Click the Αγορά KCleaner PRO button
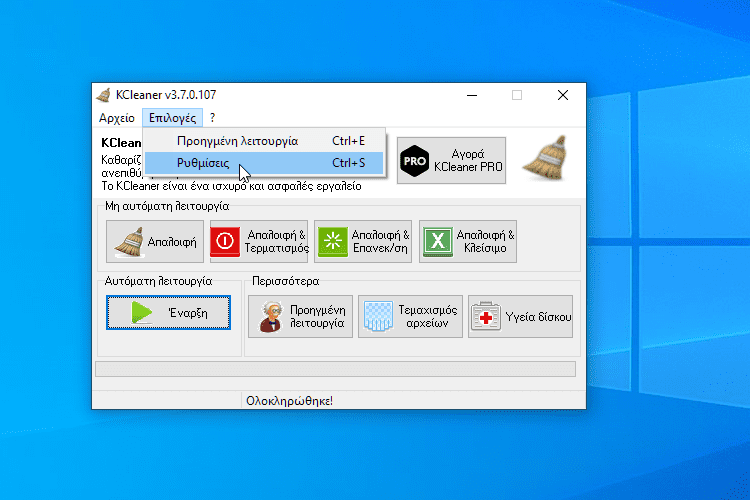 pos(451,160)
